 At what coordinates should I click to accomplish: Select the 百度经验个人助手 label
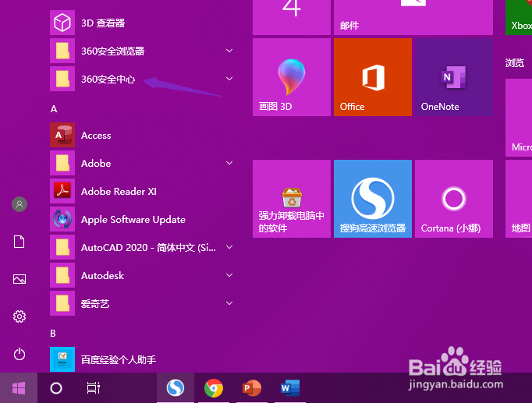pyautogui.click(x=119, y=359)
